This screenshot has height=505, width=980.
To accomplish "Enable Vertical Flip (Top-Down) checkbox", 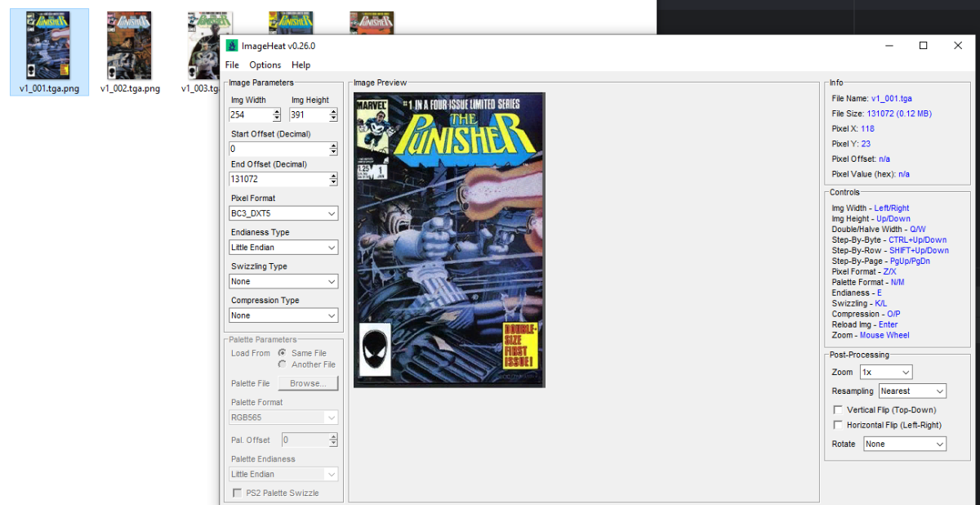I will (x=837, y=410).
